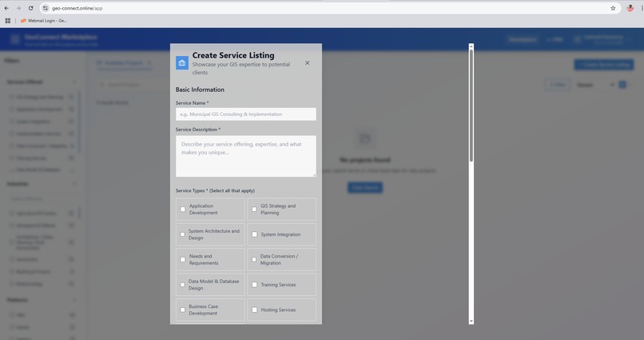Click the browser forward arrow
644x340 pixels.
tap(18, 8)
